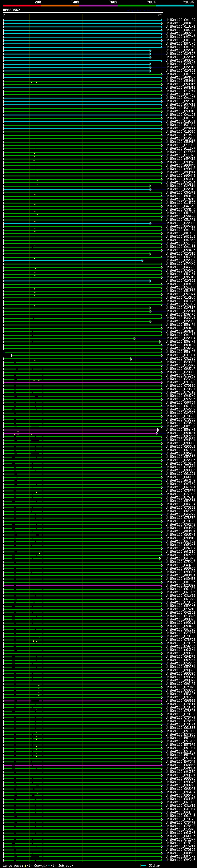This screenshot has width=197, height=868.
Task: Select label UniRef100_Q9BNT9
Action: (180, 539)
